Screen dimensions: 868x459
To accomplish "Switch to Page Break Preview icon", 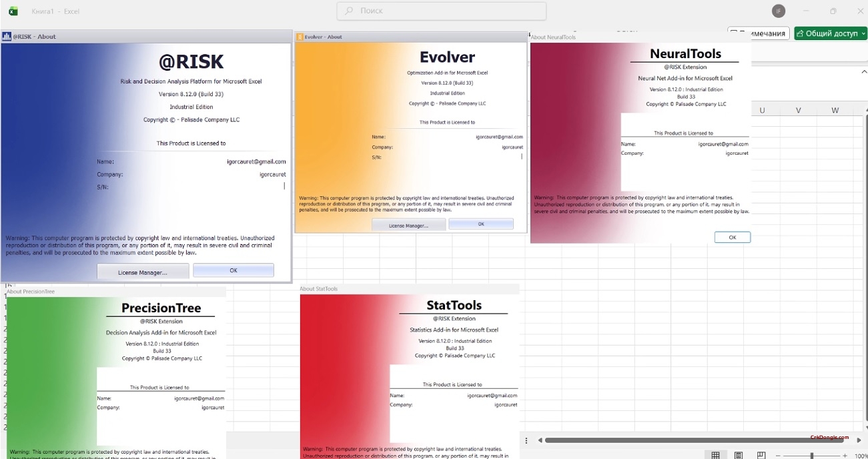I will click(761, 455).
